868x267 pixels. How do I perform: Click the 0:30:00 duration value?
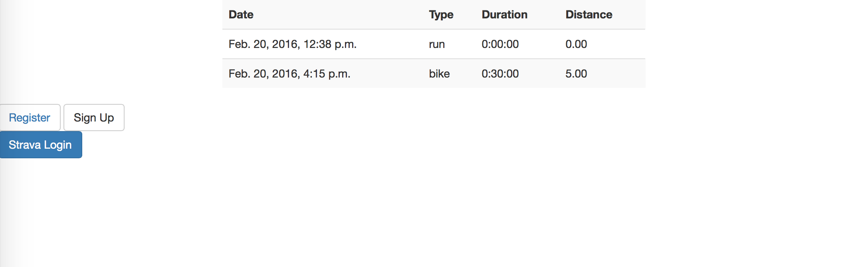point(500,74)
